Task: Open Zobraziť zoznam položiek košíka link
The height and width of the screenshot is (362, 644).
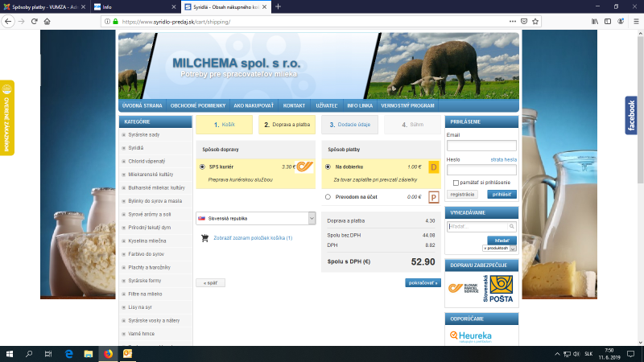Action: click(x=253, y=238)
